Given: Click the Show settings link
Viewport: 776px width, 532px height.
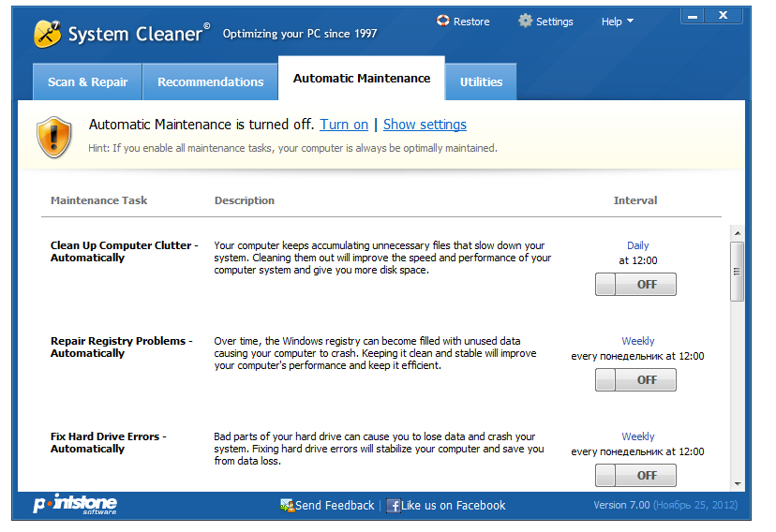Looking at the screenshot, I should (425, 125).
